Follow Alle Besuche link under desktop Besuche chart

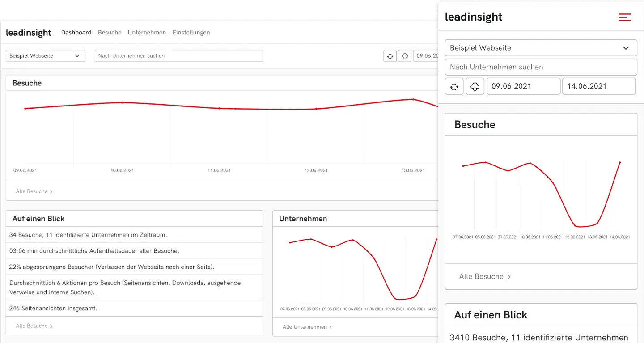point(34,191)
